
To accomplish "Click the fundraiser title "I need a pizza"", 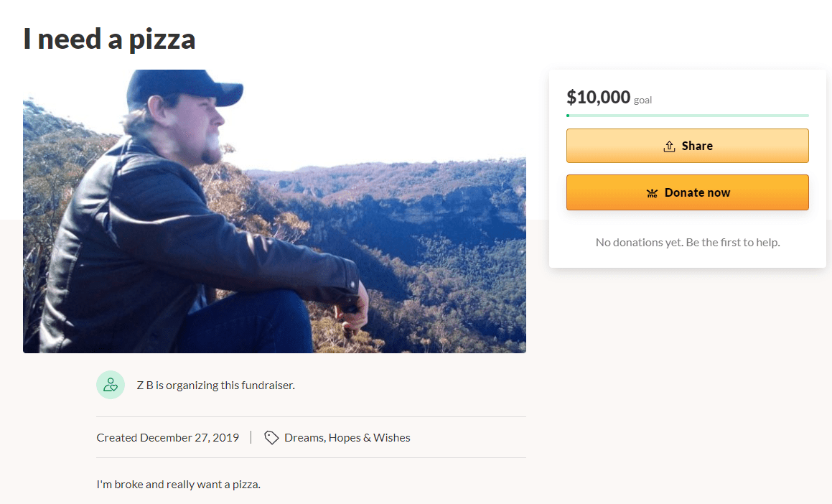I will tap(108, 39).
